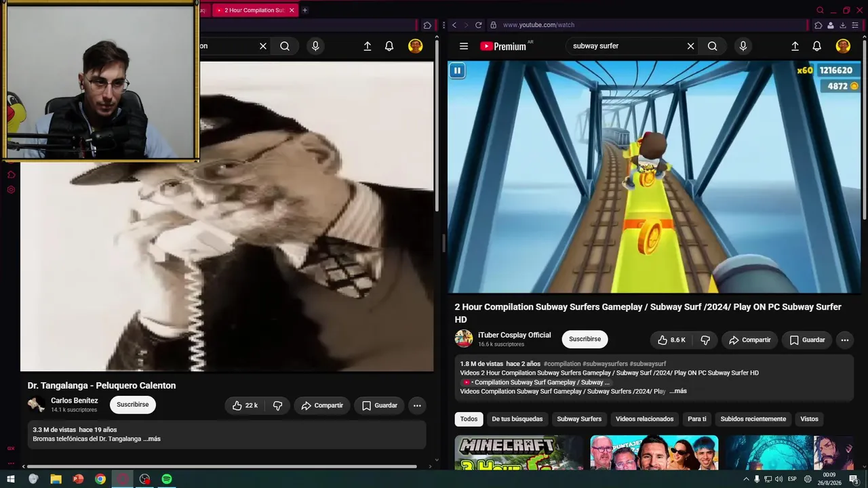The width and height of the screenshot is (868, 488).
Task: Click the horizontal scrollbar under left pane
Action: [222, 466]
